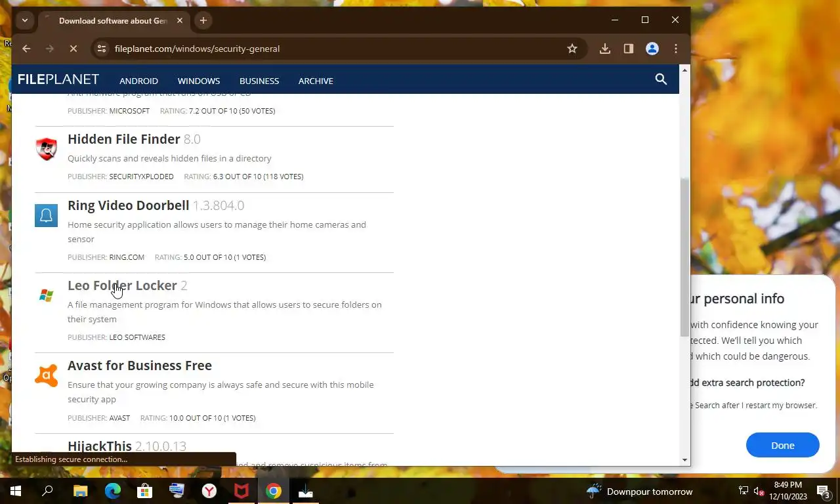840x504 pixels.
Task: Open Avast for Business Free listing
Action: 140,366
